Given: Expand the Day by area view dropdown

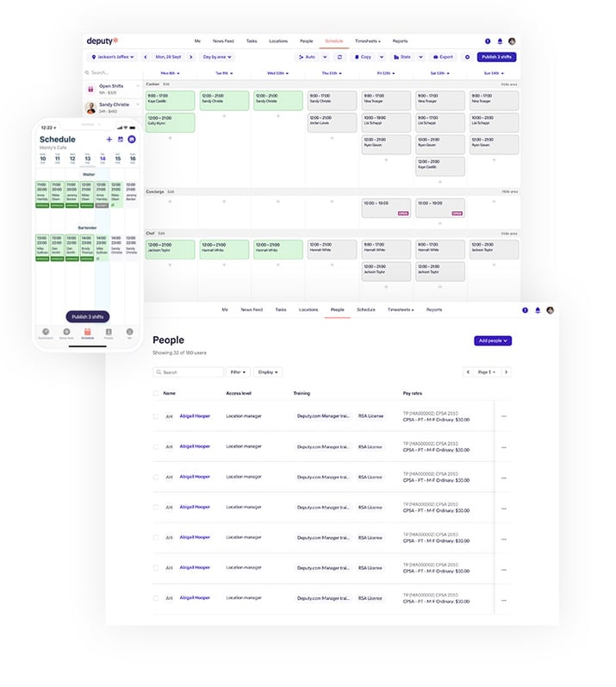Looking at the screenshot, I should 220,57.
